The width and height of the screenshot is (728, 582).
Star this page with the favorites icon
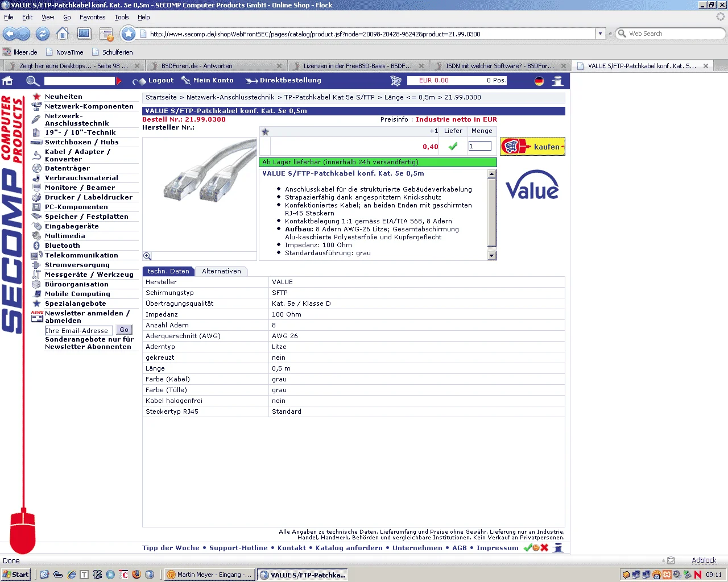129,34
